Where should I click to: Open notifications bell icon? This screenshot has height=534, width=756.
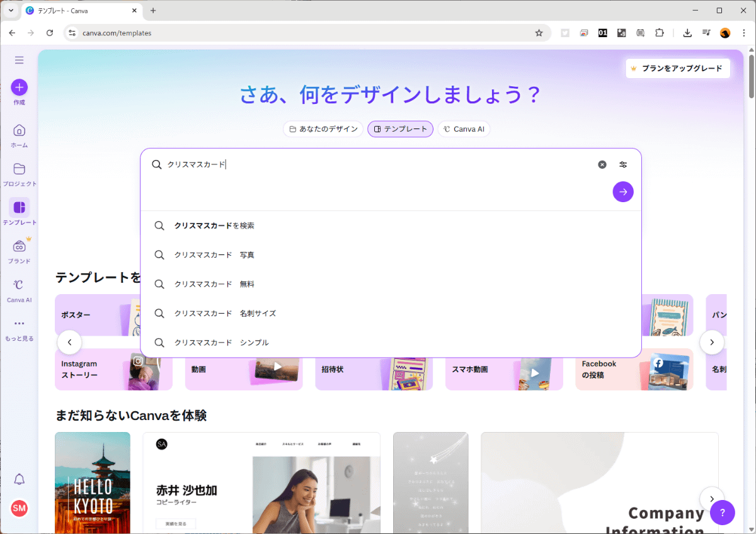click(20, 480)
